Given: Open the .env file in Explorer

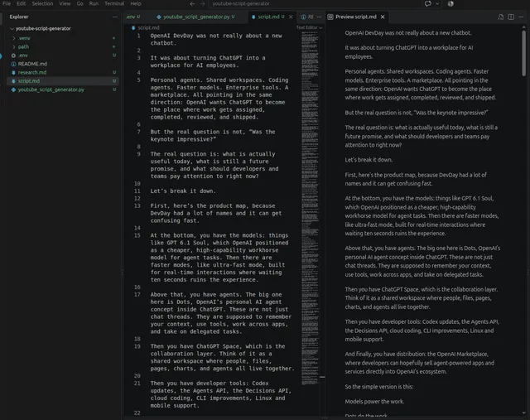Looking at the screenshot, I should 23,56.
